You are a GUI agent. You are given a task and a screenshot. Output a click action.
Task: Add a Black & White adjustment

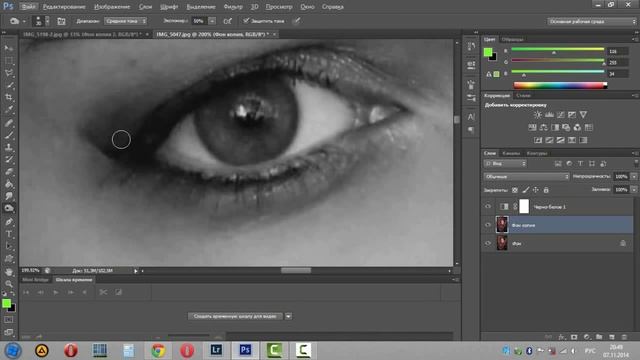pos(555,127)
